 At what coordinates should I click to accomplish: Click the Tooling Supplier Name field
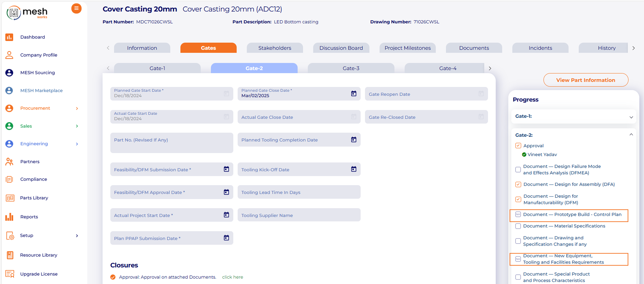pyautogui.click(x=299, y=215)
